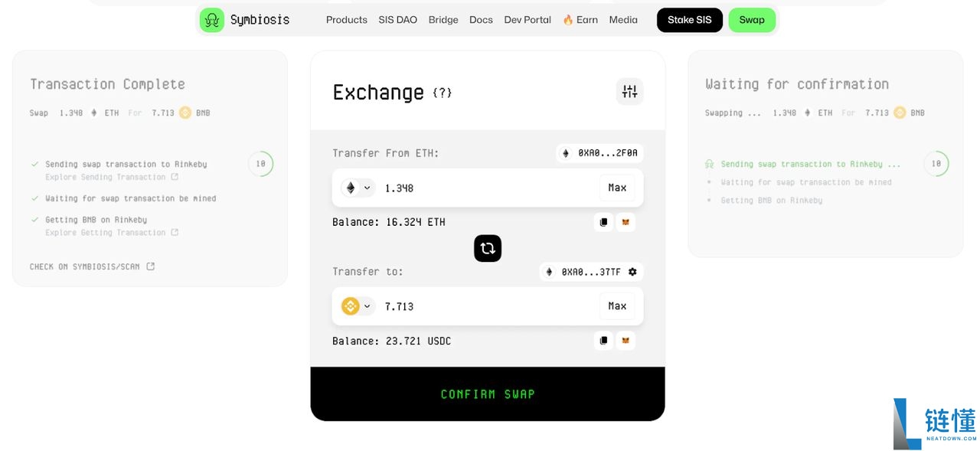This screenshot has width=980, height=451.
Task: Open exchange settings sliders icon
Action: tap(629, 92)
